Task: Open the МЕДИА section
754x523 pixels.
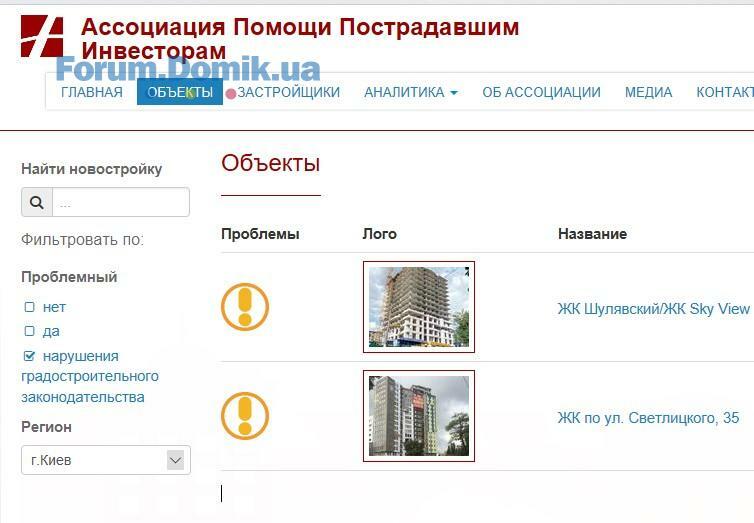Action: coord(648,92)
